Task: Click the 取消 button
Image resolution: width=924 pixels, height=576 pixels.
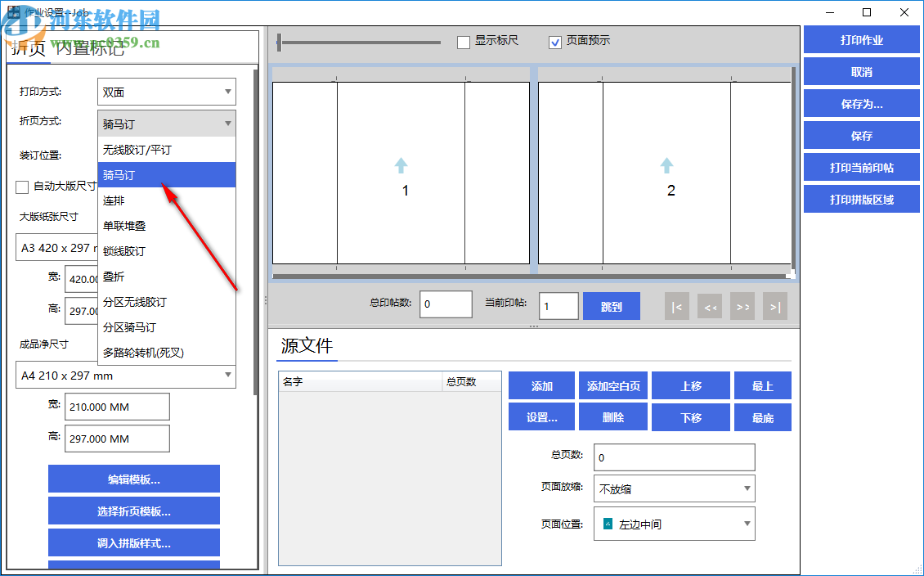Action: 862,72
